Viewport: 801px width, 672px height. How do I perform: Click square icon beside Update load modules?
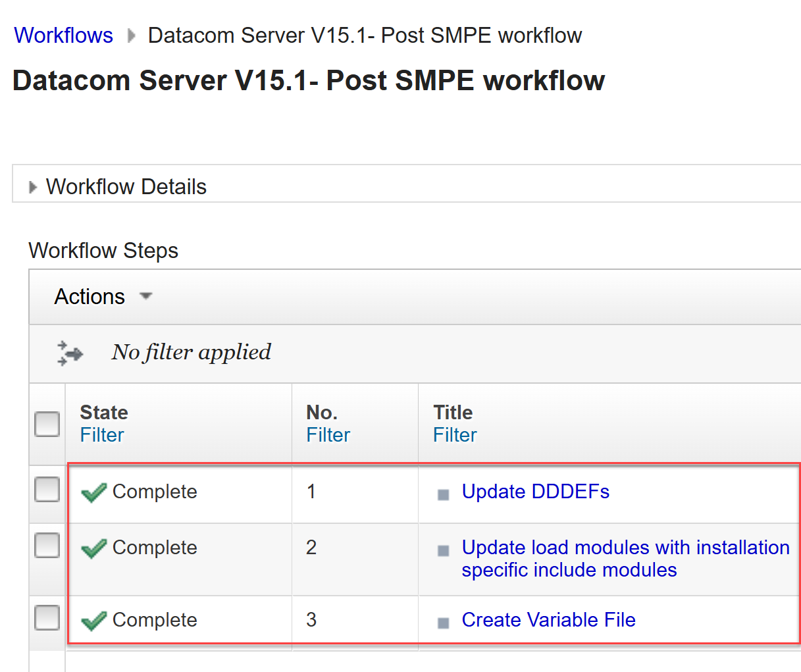tap(443, 550)
